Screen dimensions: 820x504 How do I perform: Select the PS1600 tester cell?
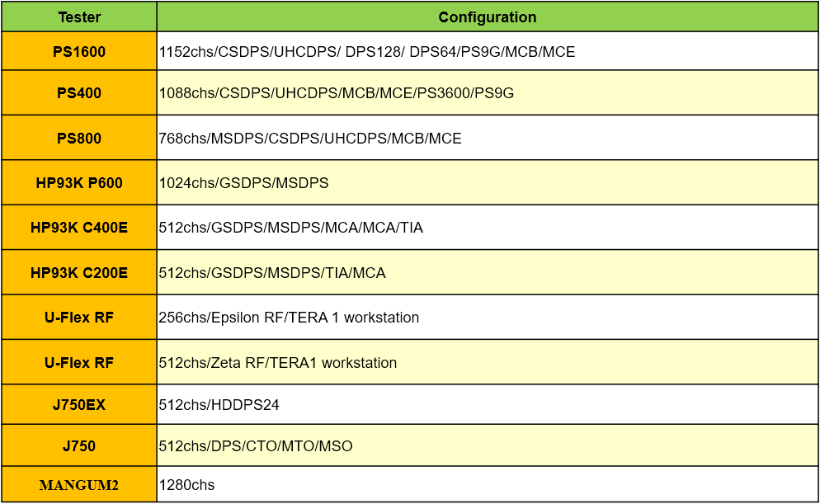pos(79,51)
